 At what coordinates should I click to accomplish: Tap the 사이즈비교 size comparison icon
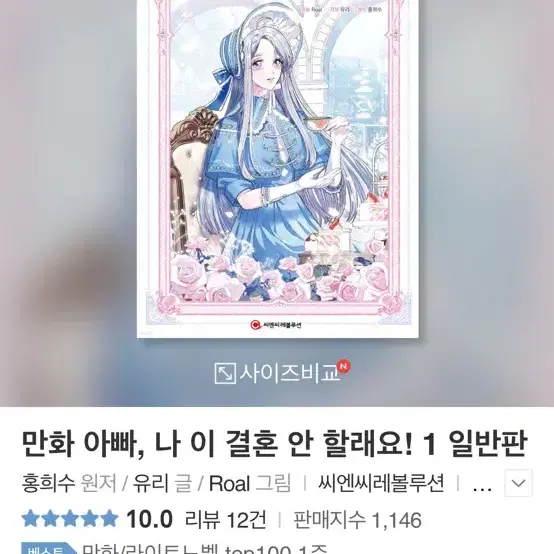225,373
